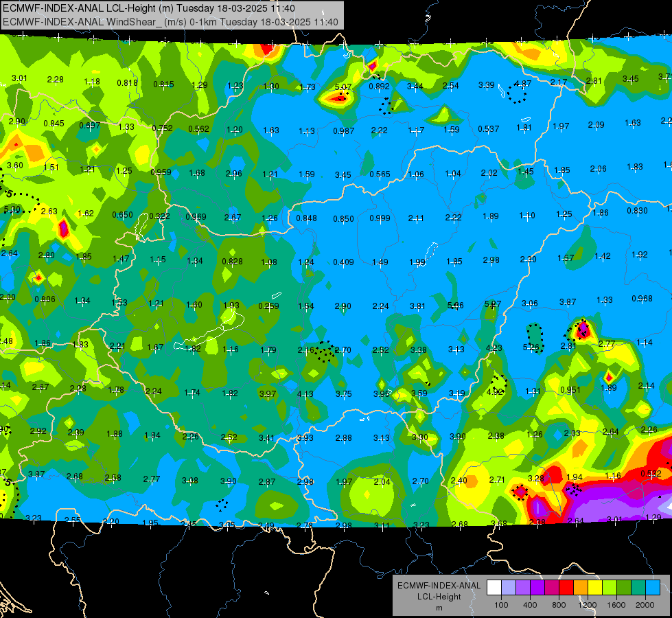Click the legend scale label 2000
This screenshot has width=672, height=618.
point(645,605)
